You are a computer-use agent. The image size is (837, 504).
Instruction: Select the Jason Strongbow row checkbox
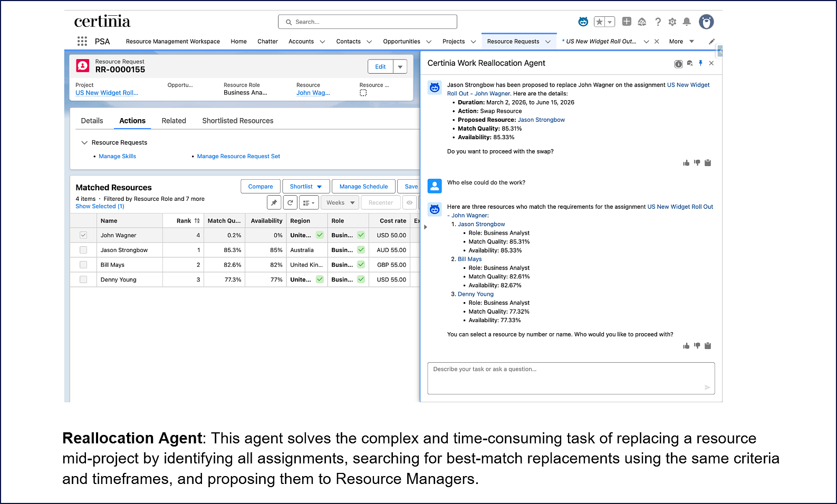click(x=83, y=250)
